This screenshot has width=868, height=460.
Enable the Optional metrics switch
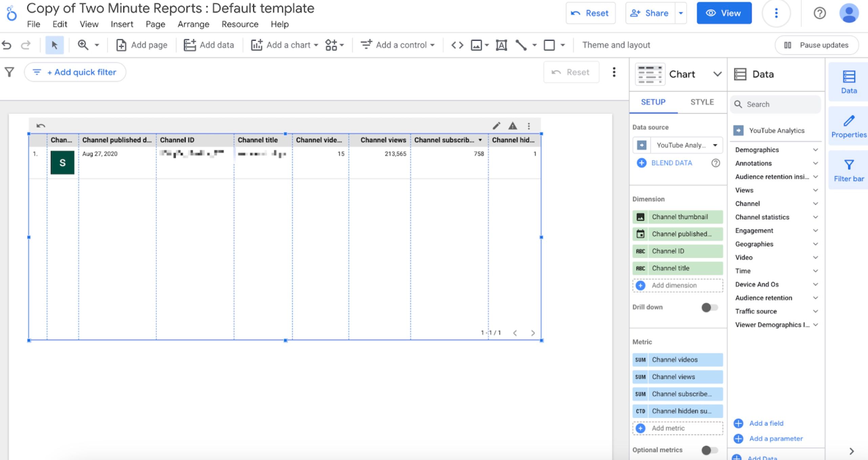(710, 450)
